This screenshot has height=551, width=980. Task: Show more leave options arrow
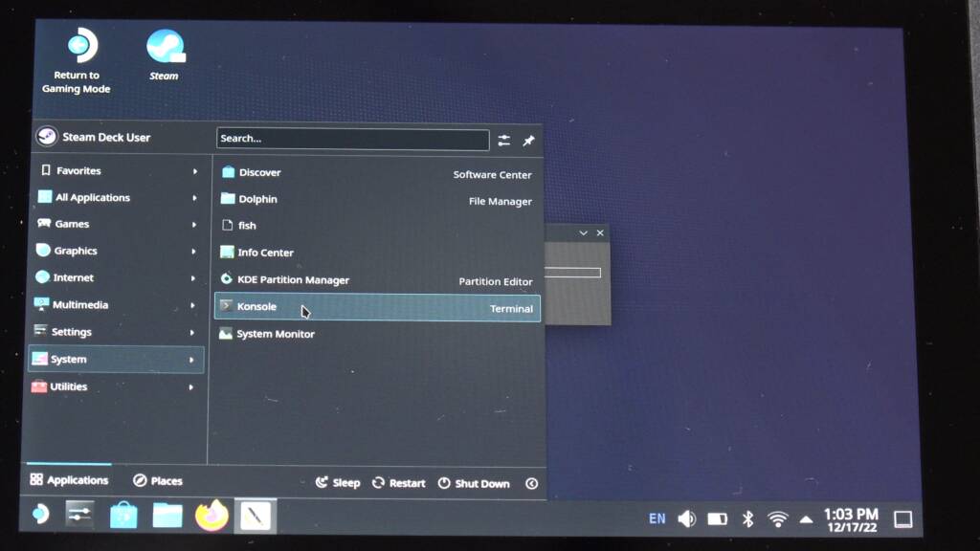(531, 483)
